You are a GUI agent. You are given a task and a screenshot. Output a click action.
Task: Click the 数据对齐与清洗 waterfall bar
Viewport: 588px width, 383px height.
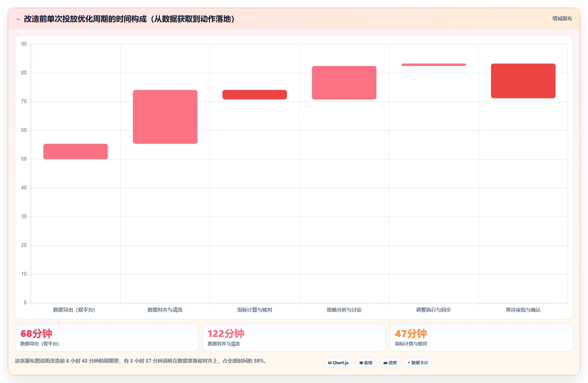click(165, 117)
